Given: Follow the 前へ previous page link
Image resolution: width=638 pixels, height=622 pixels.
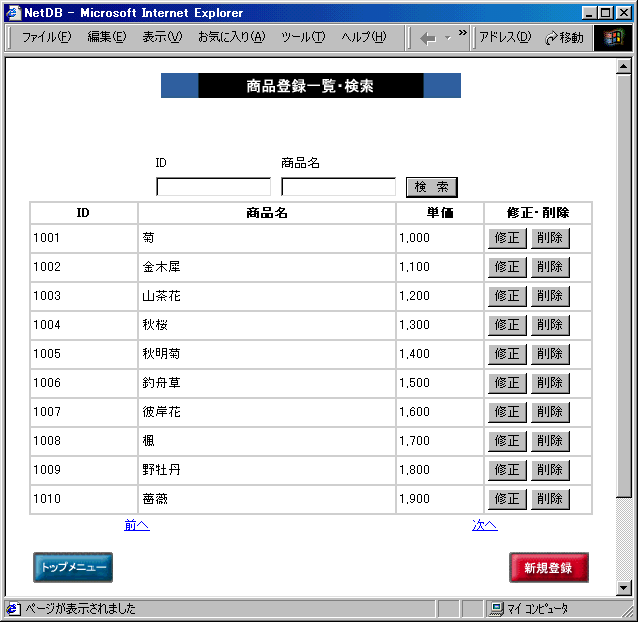Looking at the screenshot, I should (x=137, y=525).
